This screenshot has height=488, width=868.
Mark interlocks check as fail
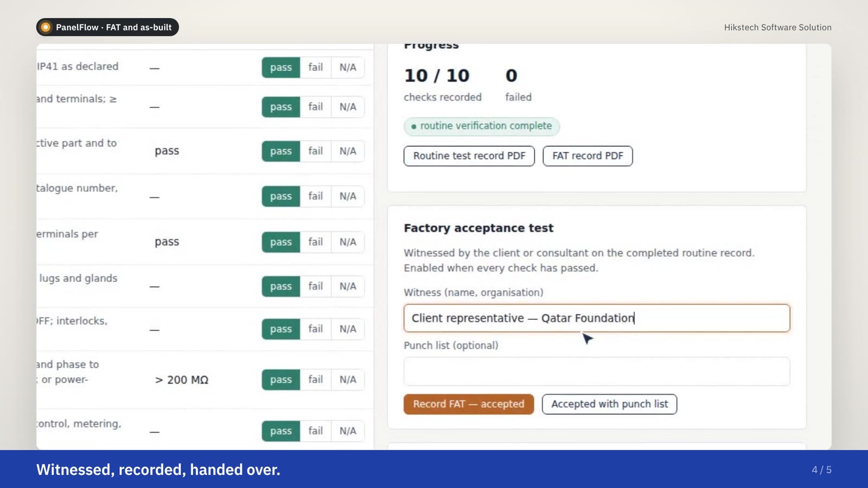point(315,329)
